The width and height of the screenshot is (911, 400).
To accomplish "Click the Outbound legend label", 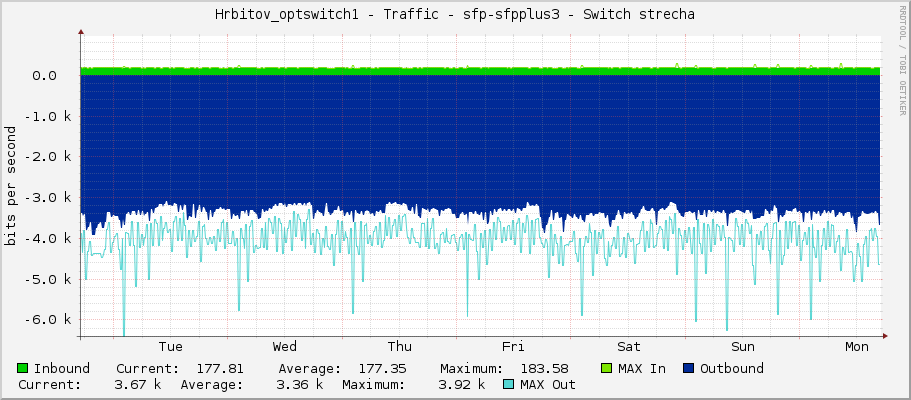I will [x=731, y=369].
